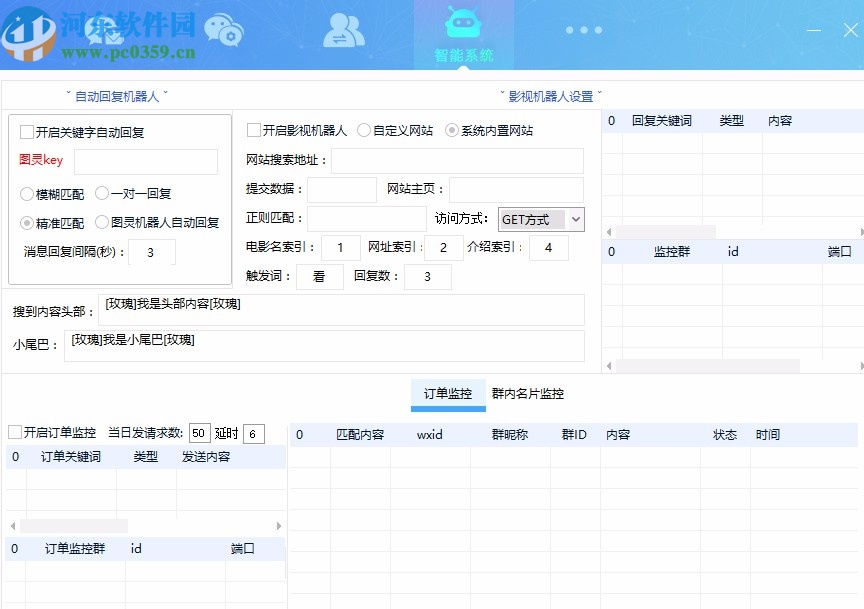Image resolution: width=864 pixels, height=609 pixels.
Task: Open the GET方式 access method dropdown
Action: 541,219
